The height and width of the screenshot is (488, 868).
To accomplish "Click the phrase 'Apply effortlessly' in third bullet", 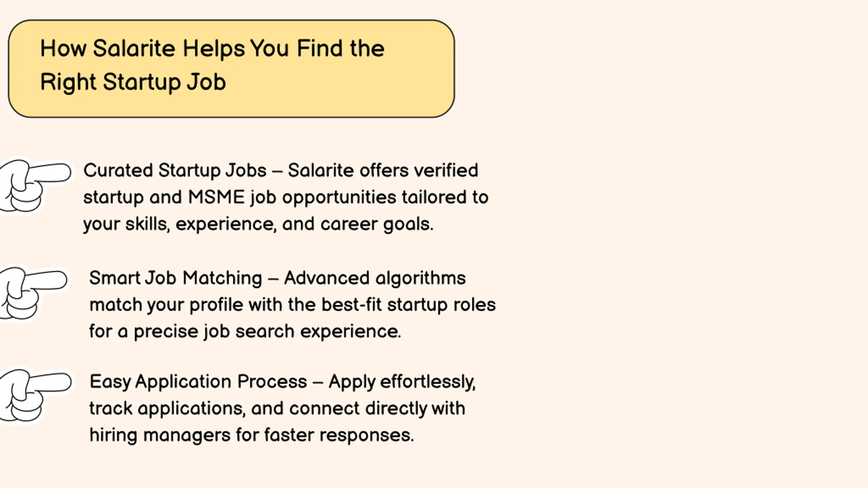I will (402, 382).
